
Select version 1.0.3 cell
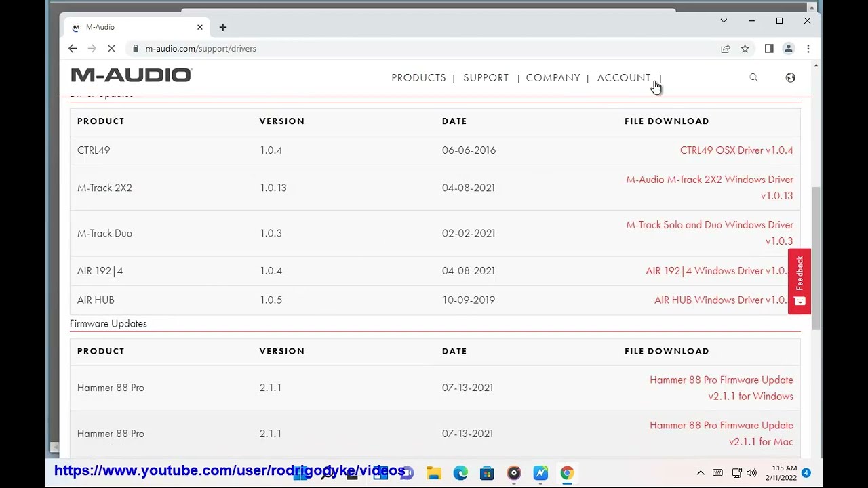pyautogui.click(x=271, y=233)
